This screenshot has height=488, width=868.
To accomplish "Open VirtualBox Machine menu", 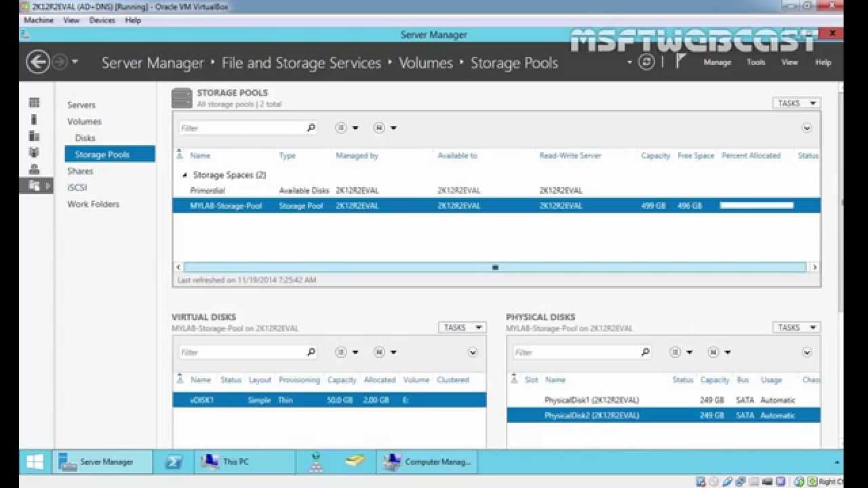I will click(39, 20).
